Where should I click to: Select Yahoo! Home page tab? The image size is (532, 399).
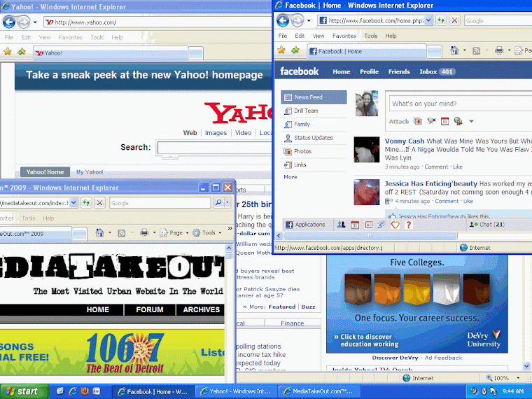coord(45,172)
